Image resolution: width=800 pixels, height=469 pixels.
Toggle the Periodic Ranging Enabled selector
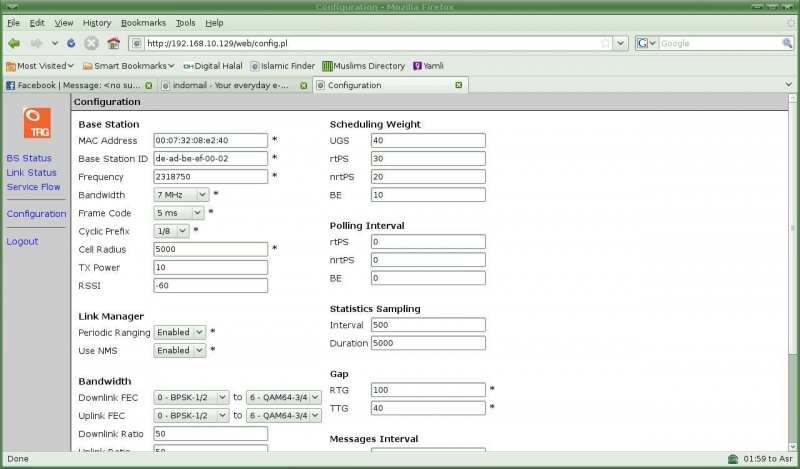click(180, 332)
